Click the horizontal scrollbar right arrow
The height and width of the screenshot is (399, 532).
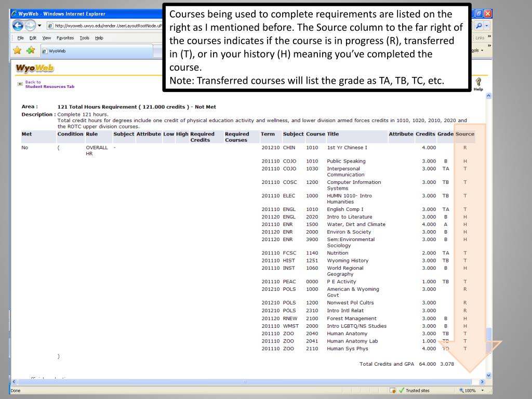[x=482, y=382]
